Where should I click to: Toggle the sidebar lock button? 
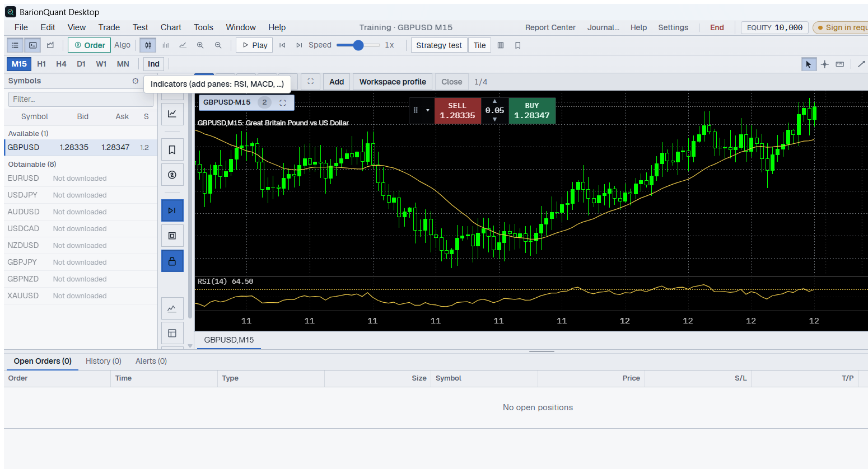pyautogui.click(x=172, y=261)
